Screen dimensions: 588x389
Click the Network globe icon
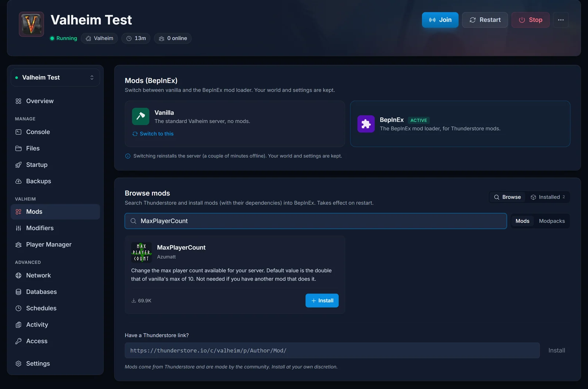click(18, 275)
